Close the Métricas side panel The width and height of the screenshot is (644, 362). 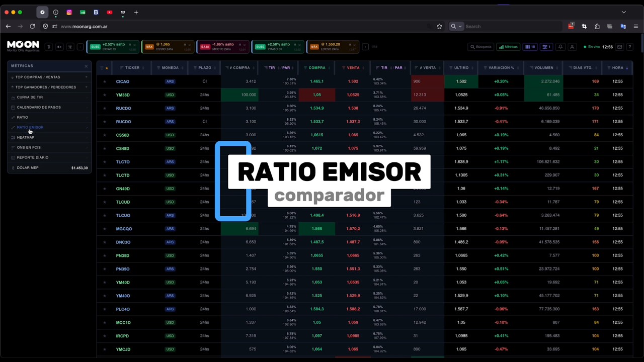pos(86,66)
